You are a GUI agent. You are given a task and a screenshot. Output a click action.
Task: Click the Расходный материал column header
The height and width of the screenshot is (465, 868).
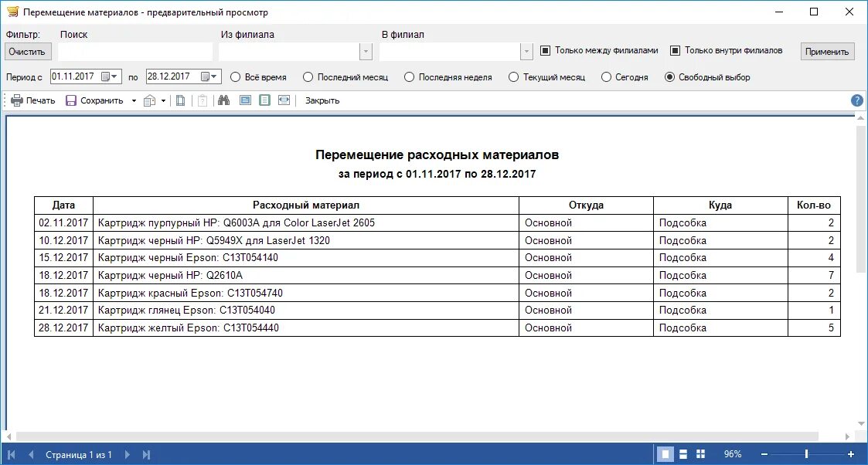(306, 205)
